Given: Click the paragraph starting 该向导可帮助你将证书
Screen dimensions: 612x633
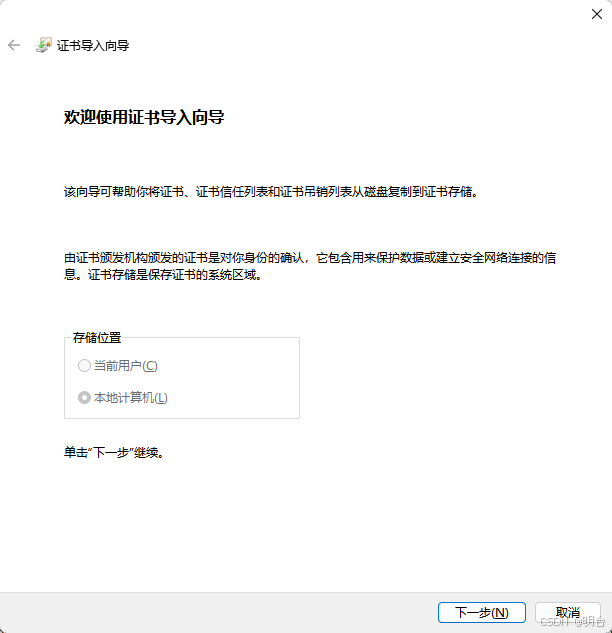Looking at the screenshot, I should tap(271, 192).
